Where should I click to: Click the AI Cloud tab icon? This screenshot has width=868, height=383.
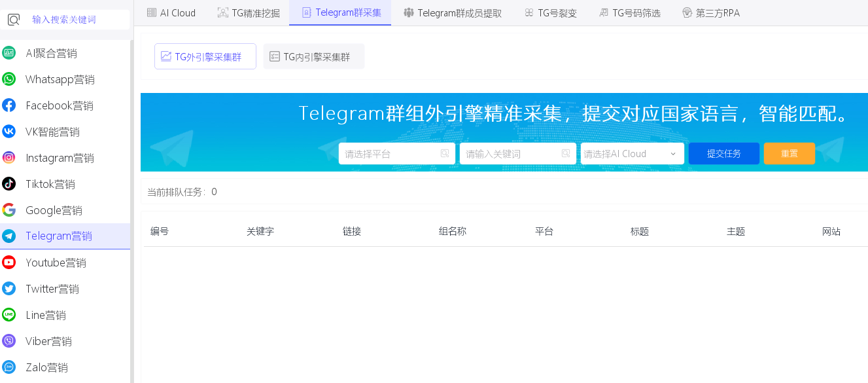pyautogui.click(x=152, y=12)
